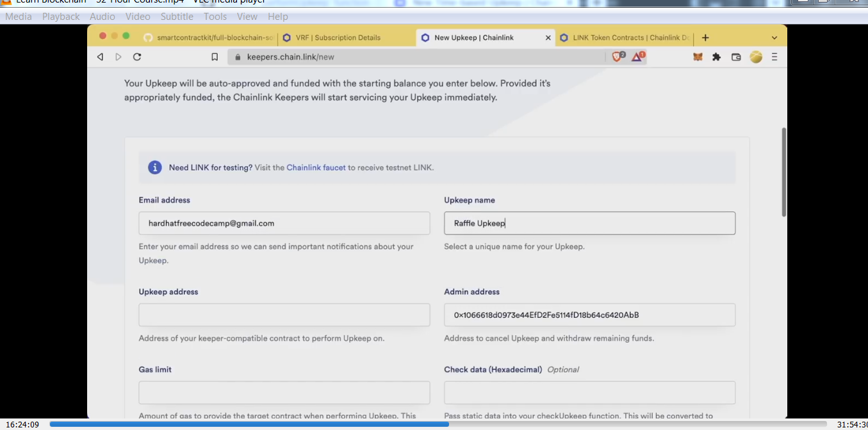Click VLC elapsed time 16:24:09

[x=22, y=424]
